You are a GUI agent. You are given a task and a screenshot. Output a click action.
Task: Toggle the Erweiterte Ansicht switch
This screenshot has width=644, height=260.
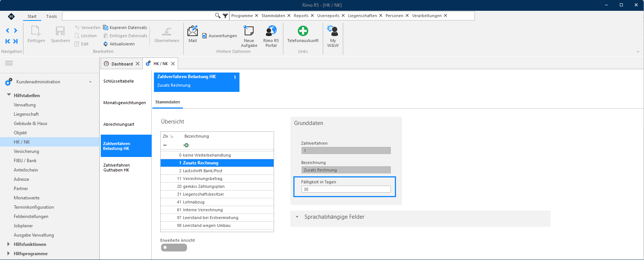point(174,248)
